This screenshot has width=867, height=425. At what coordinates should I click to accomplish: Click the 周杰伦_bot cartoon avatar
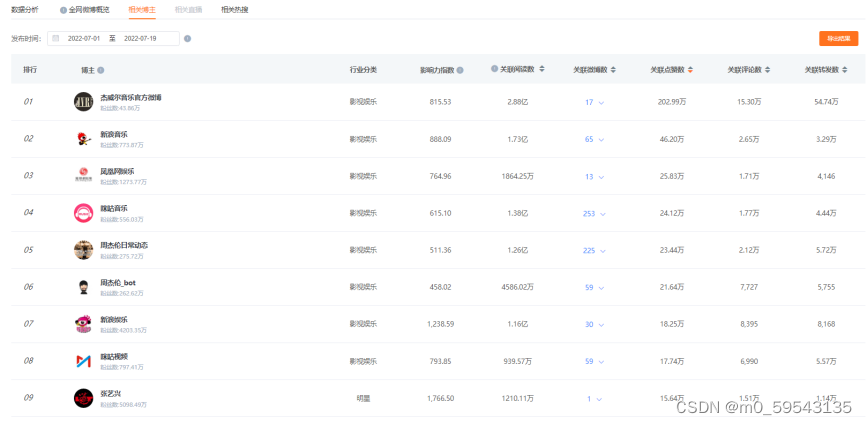point(83,287)
